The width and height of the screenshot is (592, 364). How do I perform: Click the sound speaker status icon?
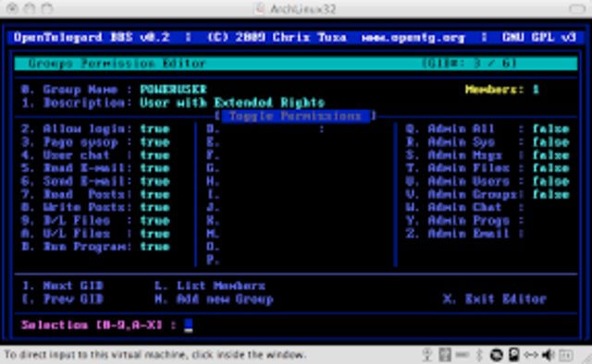548,355
